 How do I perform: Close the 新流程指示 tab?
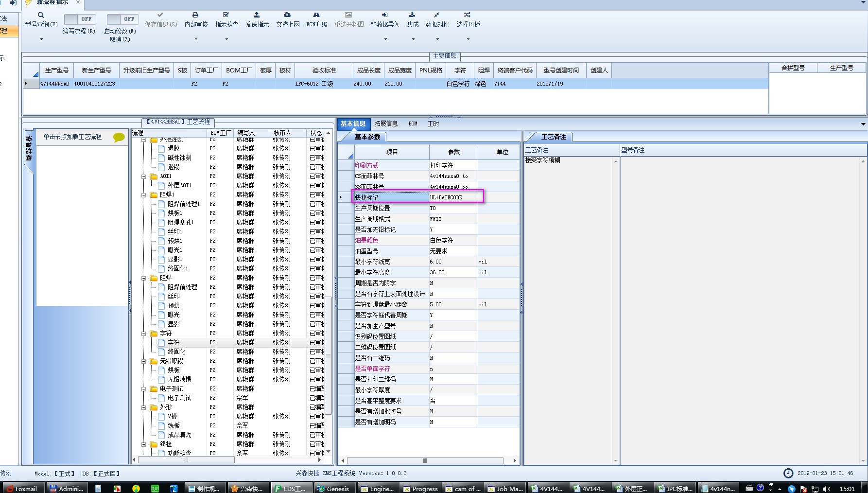[x=78, y=2]
